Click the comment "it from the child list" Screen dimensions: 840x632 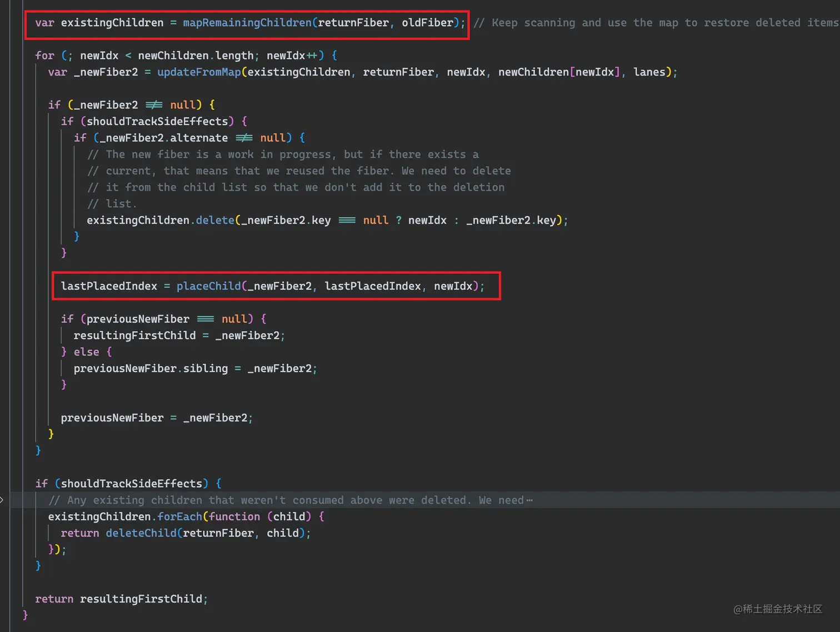tap(296, 187)
